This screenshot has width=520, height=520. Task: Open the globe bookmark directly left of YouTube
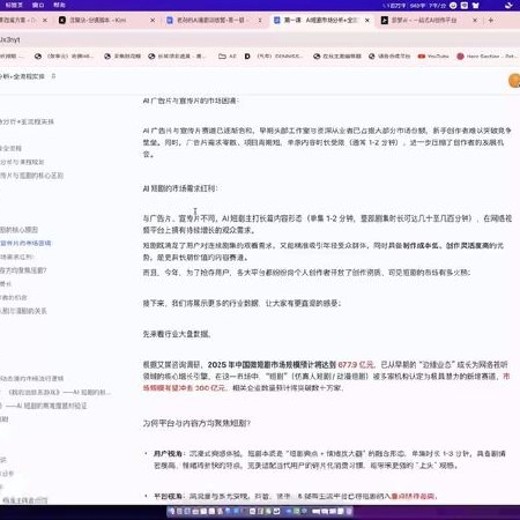tap(389, 56)
